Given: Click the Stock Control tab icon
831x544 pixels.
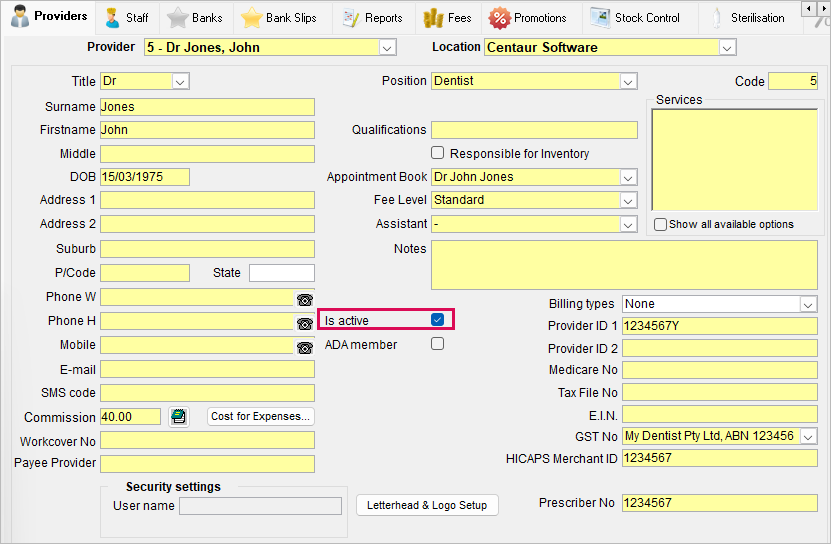Looking at the screenshot, I should [600, 18].
